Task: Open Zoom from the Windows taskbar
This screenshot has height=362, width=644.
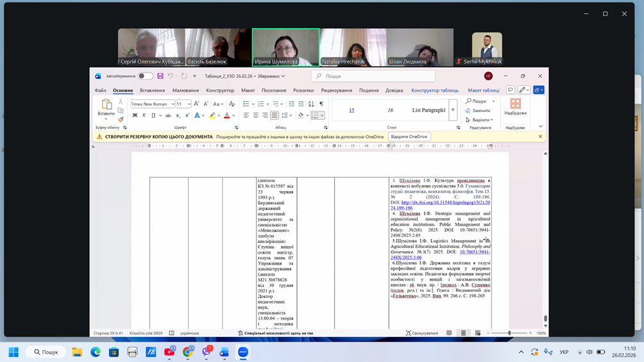Action: point(243,352)
